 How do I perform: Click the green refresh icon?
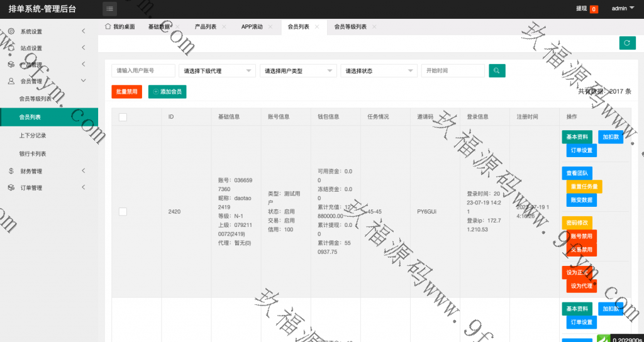[627, 43]
